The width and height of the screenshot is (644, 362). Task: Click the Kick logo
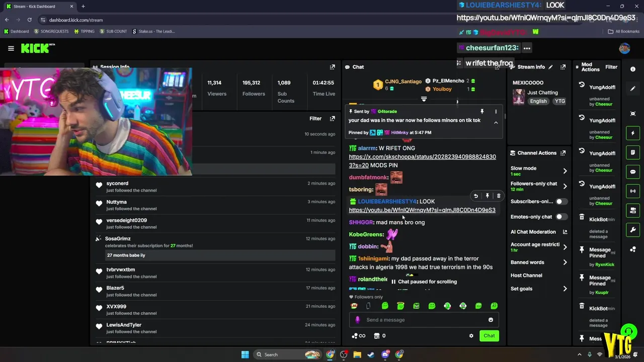pos(38,48)
